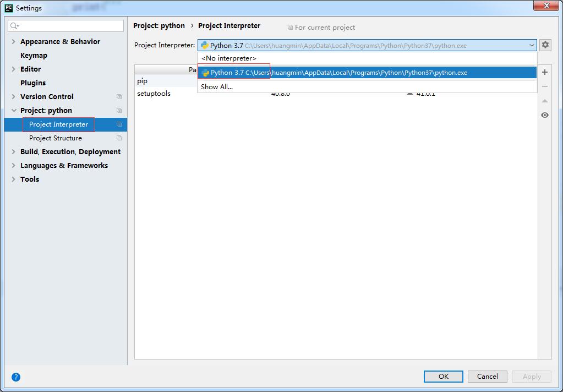The width and height of the screenshot is (563, 392).
Task: Open Appearance & Behavior settings
Action: [61, 42]
